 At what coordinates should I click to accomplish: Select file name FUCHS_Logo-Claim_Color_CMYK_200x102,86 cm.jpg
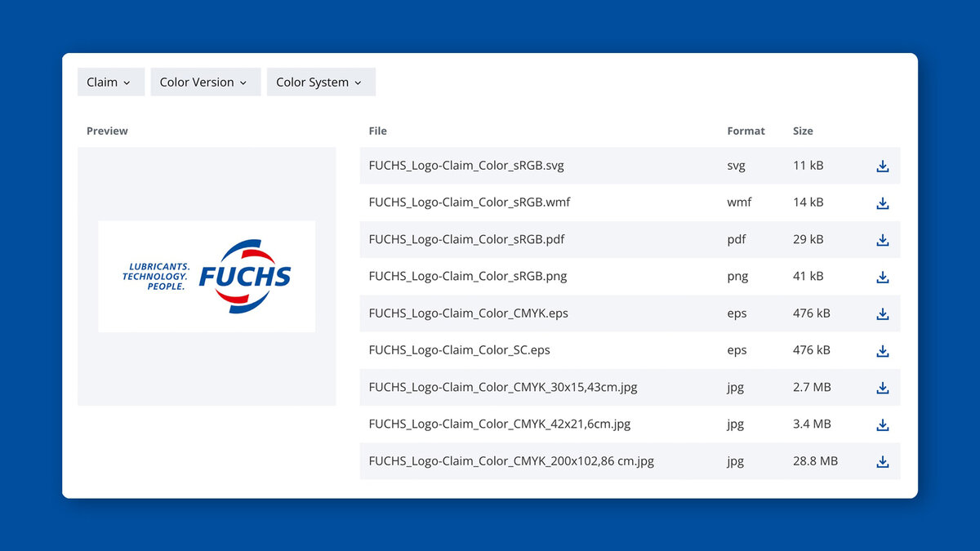pos(511,461)
